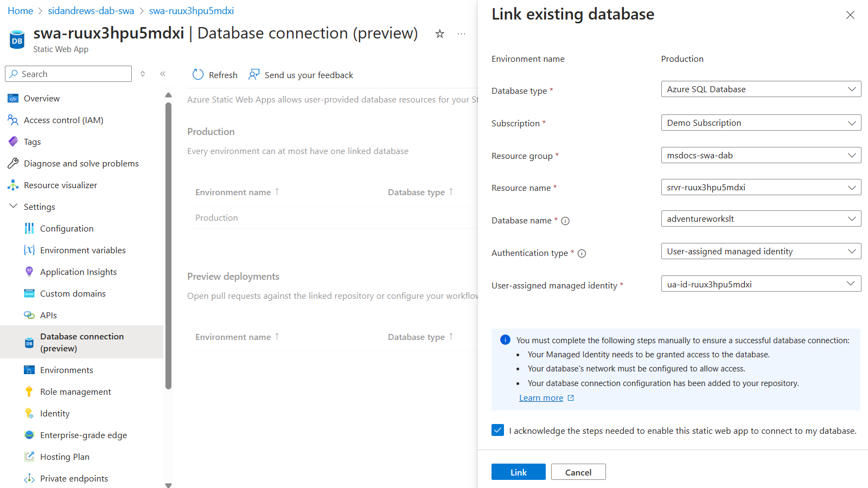Image resolution: width=868 pixels, height=488 pixels.
Task: Click the sidebar Search input field
Action: pyautogui.click(x=68, y=74)
